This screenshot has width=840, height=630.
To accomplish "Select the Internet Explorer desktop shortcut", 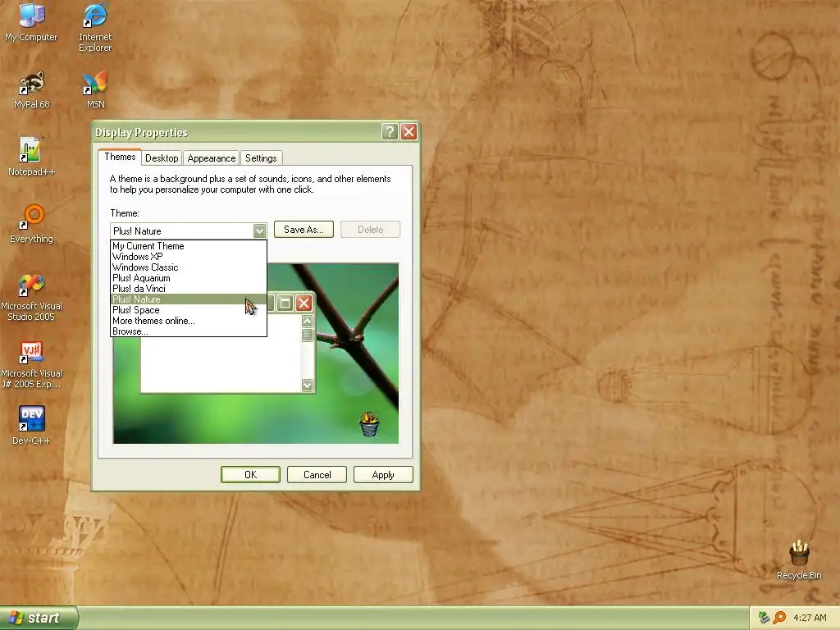I will (x=95, y=27).
